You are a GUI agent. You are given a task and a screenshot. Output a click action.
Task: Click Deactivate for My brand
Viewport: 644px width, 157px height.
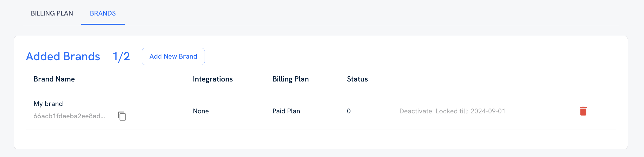(x=415, y=111)
